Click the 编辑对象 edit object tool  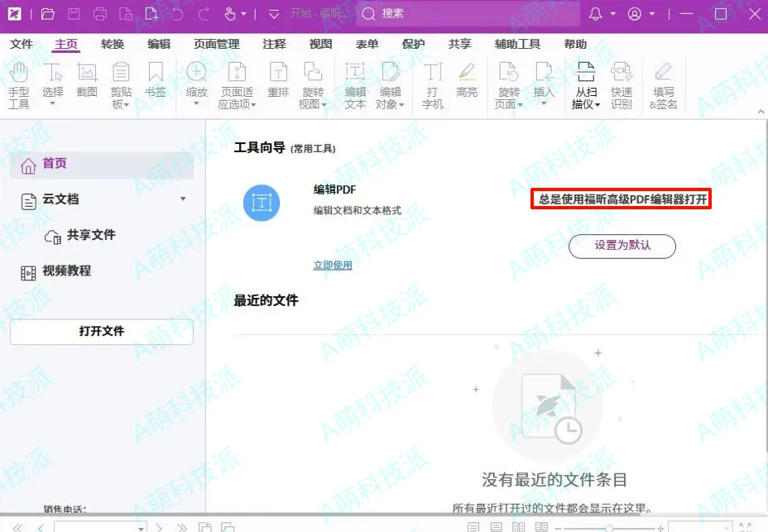390,85
